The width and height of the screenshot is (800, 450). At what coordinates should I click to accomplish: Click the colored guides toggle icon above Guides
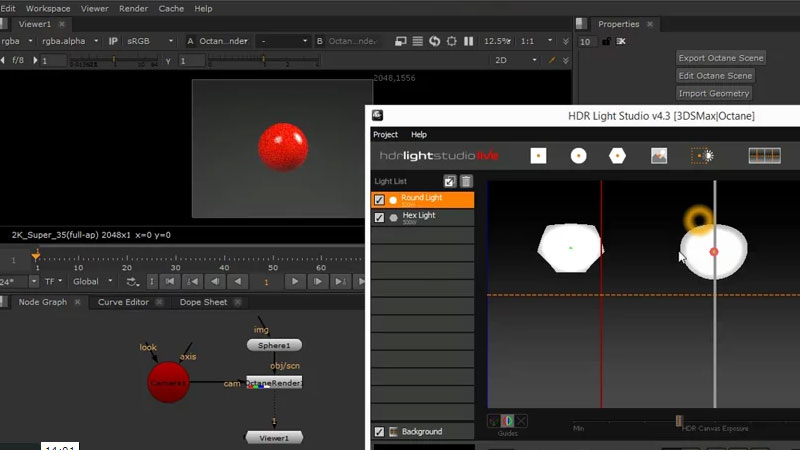507,420
